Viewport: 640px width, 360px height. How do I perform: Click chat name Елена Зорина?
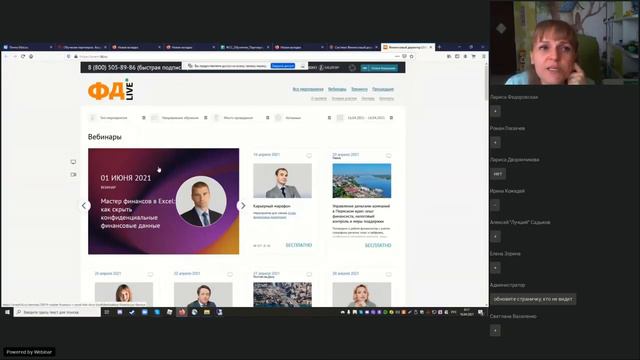click(x=505, y=253)
